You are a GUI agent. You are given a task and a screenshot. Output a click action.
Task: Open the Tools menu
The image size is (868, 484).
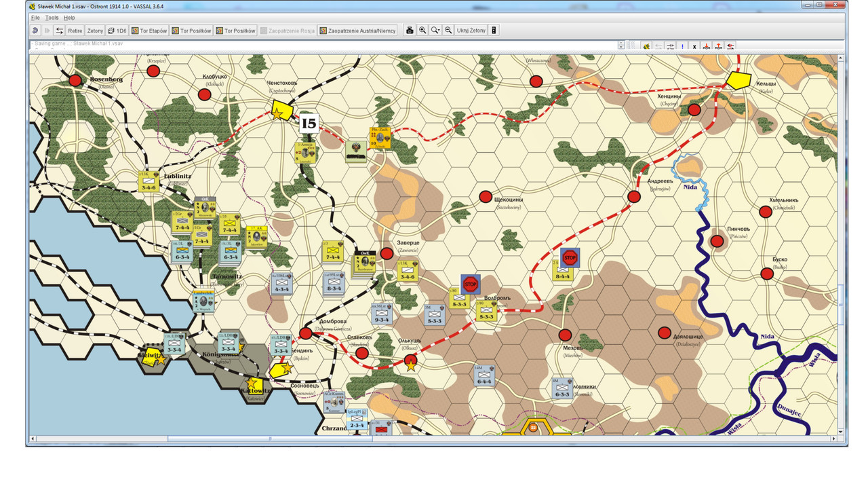coord(52,18)
